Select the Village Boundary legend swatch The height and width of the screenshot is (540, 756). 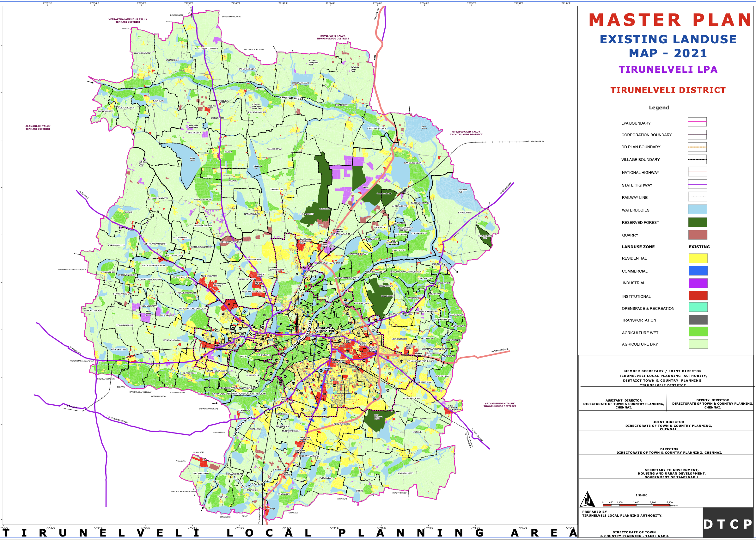point(697,160)
